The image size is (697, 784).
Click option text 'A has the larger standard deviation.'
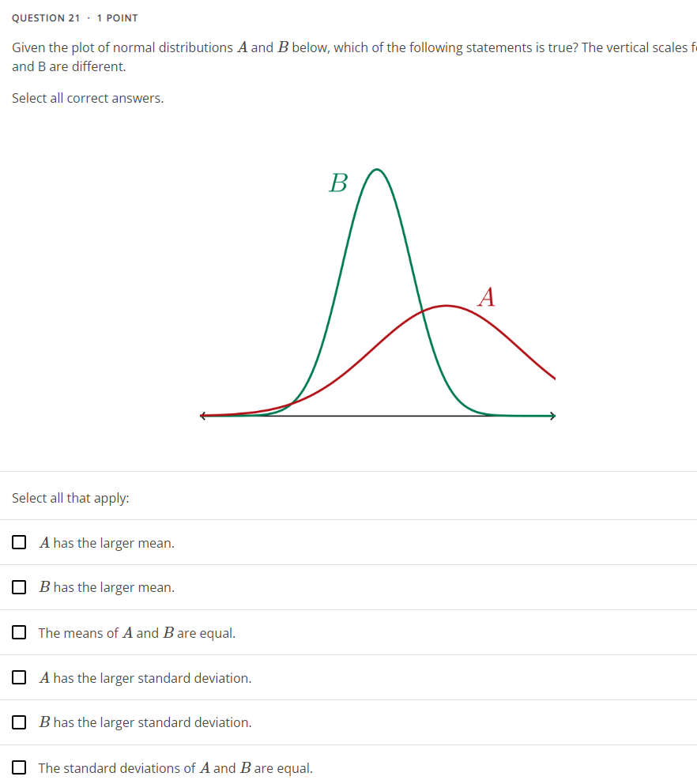[x=145, y=678]
